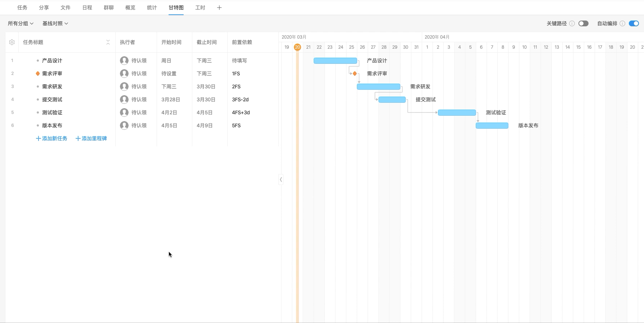Screen dimensions: 644x323
Task: Edit end time 3月30日 of 需求研发
Action: click(x=206, y=87)
